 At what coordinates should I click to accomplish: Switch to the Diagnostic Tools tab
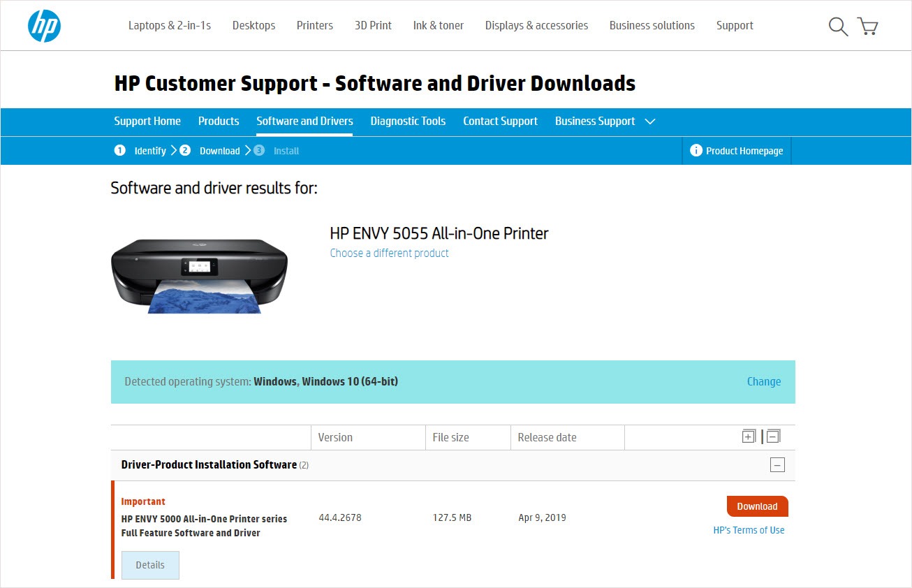point(408,121)
